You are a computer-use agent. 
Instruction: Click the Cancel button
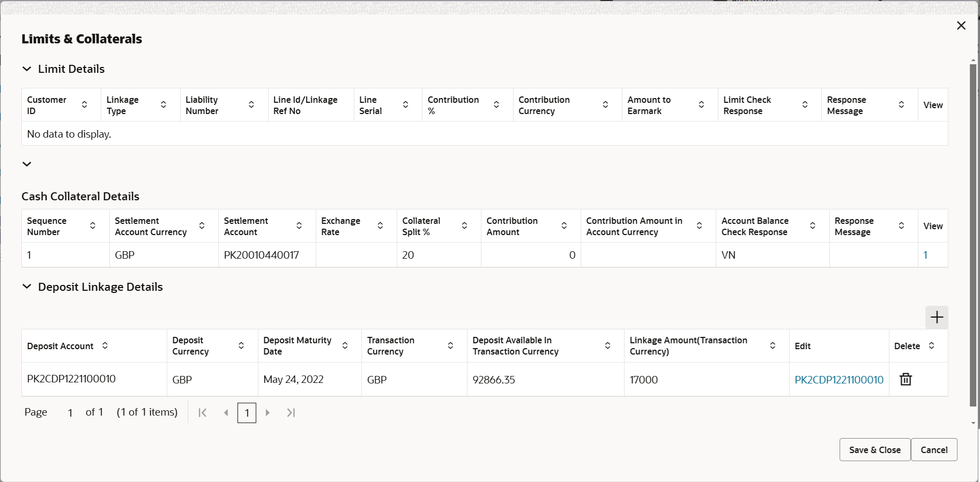click(934, 450)
